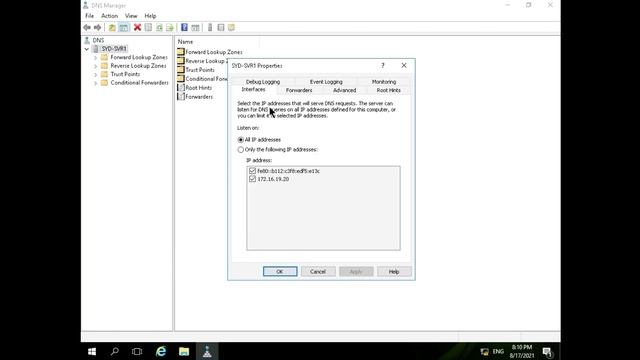This screenshot has height=360, width=640.
Task: Click the Export List toolbar icon
Action: point(170,27)
